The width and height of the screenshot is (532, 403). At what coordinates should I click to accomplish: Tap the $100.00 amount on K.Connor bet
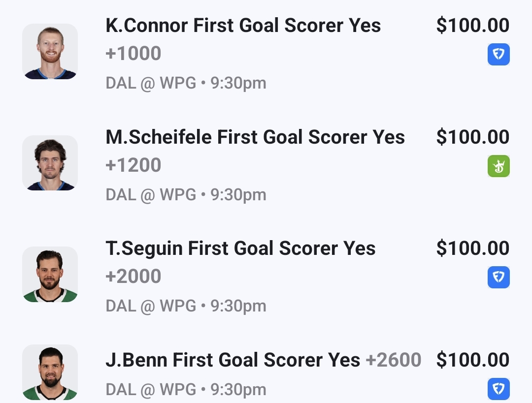(472, 26)
